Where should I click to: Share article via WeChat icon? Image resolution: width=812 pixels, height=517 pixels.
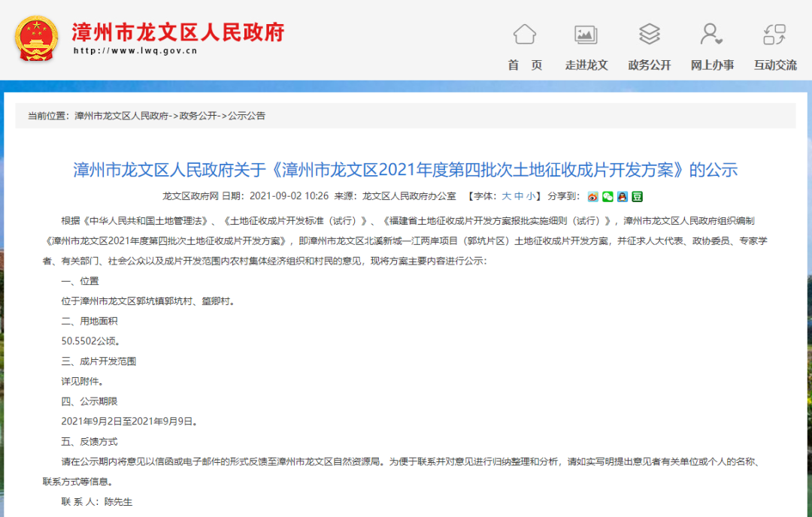(x=607, y=197)
